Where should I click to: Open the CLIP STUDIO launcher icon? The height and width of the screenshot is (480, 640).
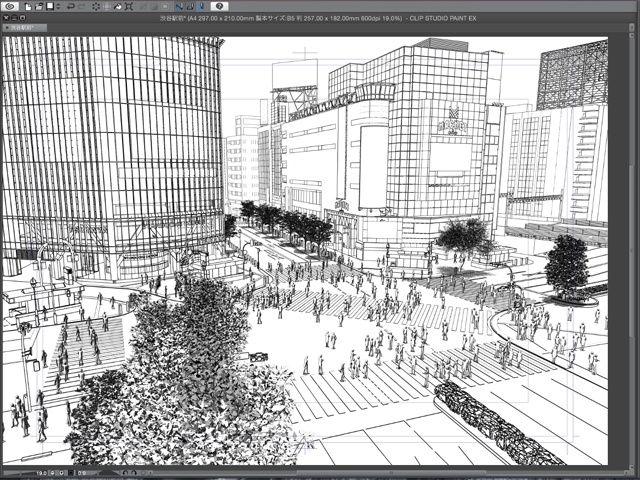[9, 6]
